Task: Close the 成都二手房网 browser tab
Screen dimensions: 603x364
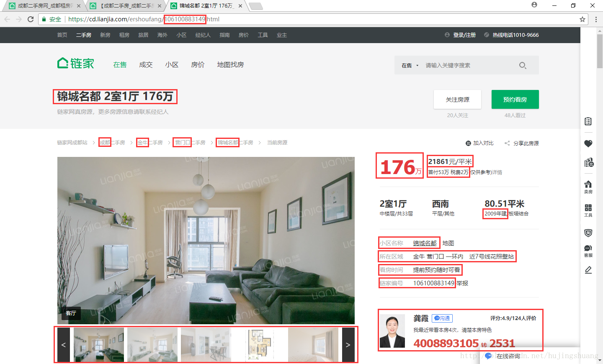Action: (79, 6)
